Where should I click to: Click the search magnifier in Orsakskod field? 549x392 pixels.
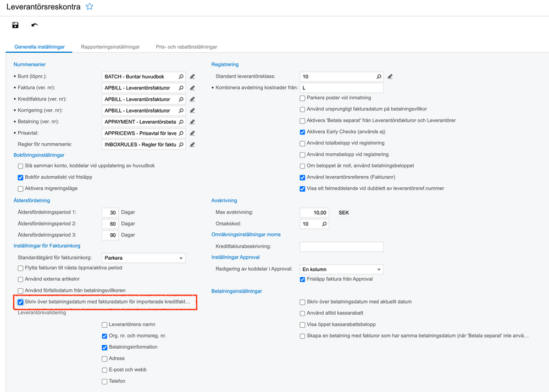[x=324, y=224]
